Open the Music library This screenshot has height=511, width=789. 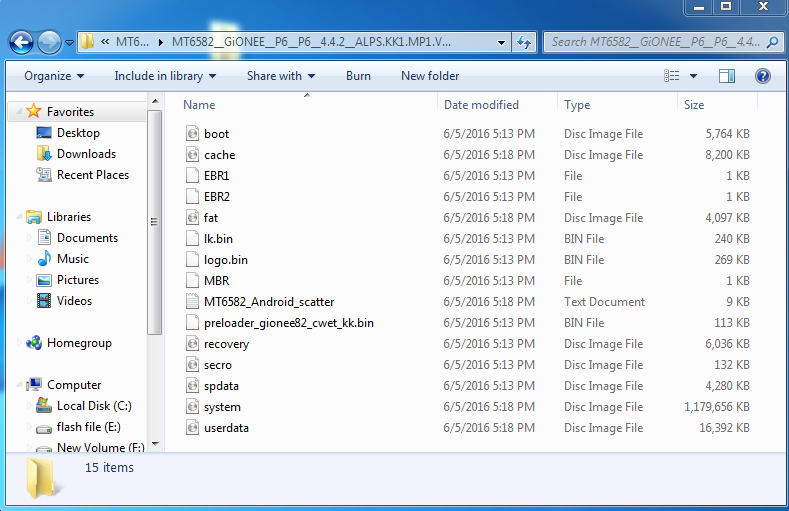pyautogui.click(x=72, y=259)
